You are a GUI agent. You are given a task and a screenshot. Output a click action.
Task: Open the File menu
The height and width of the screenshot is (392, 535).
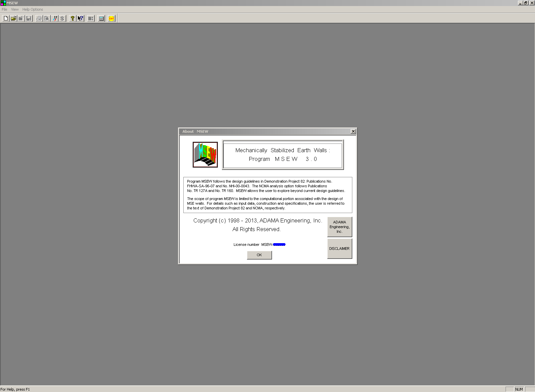4,9
